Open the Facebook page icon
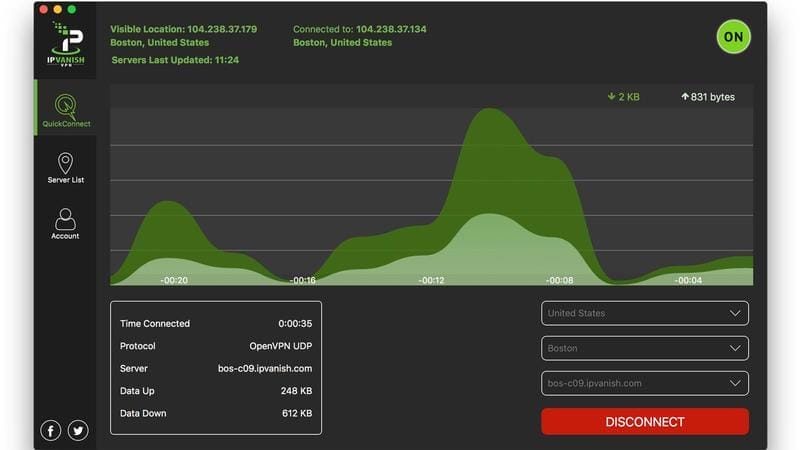The width and height of the screenshot is (800, 450). point(50,430)
